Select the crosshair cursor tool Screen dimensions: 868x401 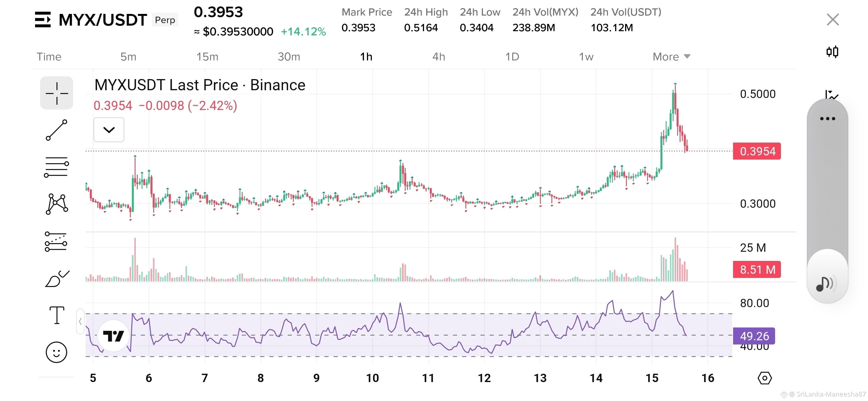point(56,93)
